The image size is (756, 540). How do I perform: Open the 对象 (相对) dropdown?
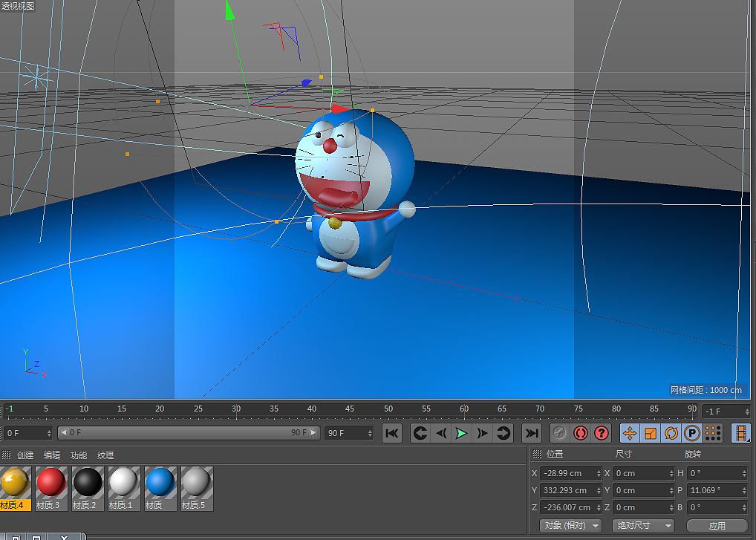(x=570, y=526)
